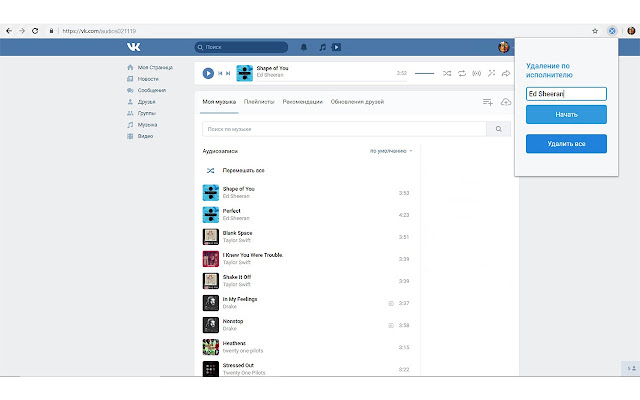Screen dimensions: 640x400
Task: Click Drake artist under Nonstop
Action: tap(229, 329)
